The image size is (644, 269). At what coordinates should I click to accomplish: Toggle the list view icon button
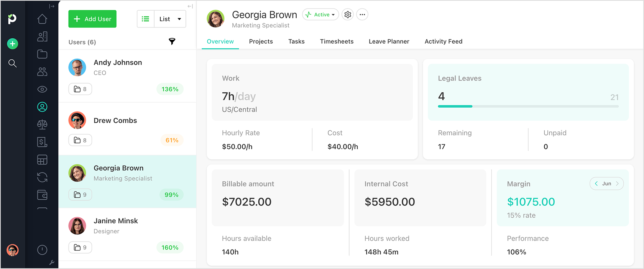coord(146,19)
